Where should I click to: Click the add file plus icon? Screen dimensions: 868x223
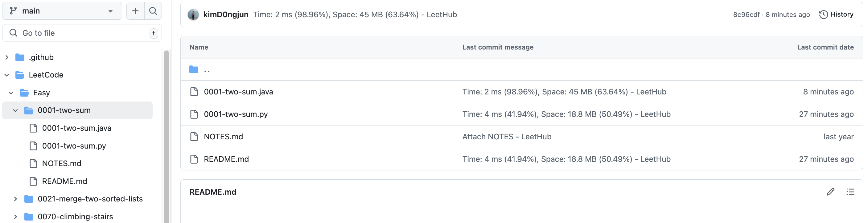(135, 11)
